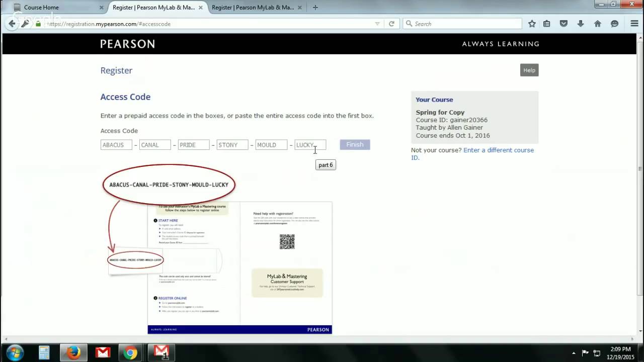Viewport: 644px width, 362px height.
Task: Click the LUCKY access code box
Action: [310, 145]
